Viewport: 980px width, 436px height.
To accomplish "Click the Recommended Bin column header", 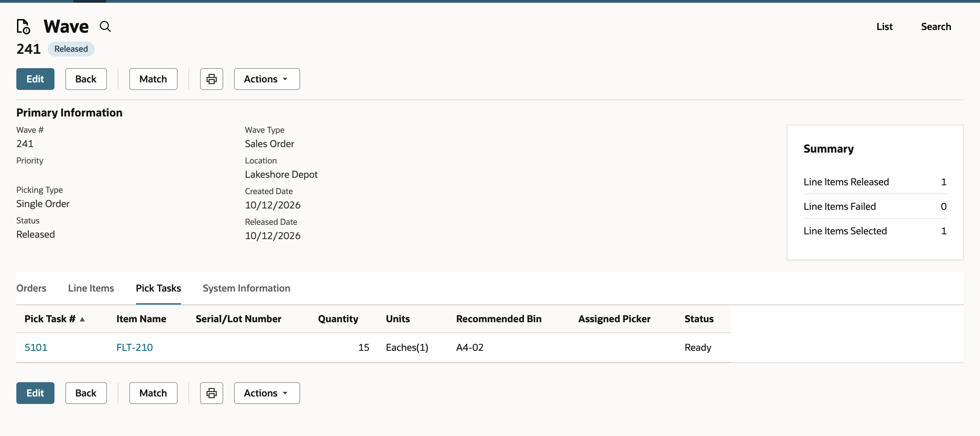I will tap(499, 319).
